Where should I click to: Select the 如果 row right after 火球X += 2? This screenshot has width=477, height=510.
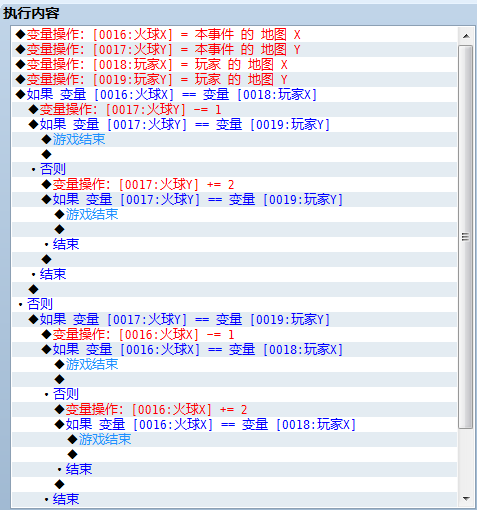click(x=234, y=424)
